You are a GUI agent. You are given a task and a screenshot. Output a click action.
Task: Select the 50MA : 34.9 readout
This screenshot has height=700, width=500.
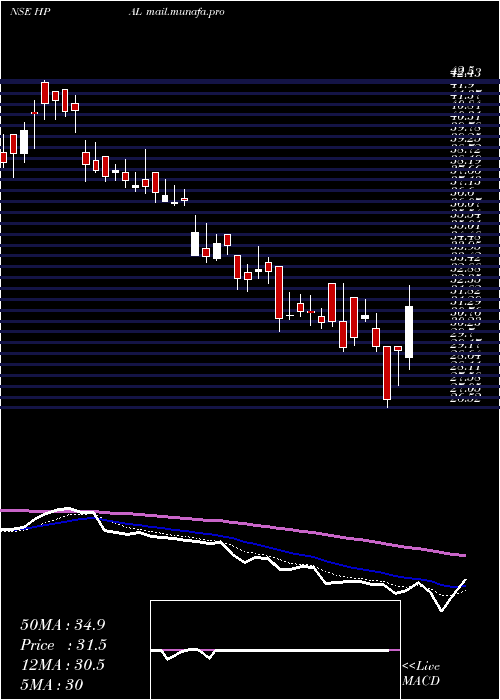coord(63,625)
